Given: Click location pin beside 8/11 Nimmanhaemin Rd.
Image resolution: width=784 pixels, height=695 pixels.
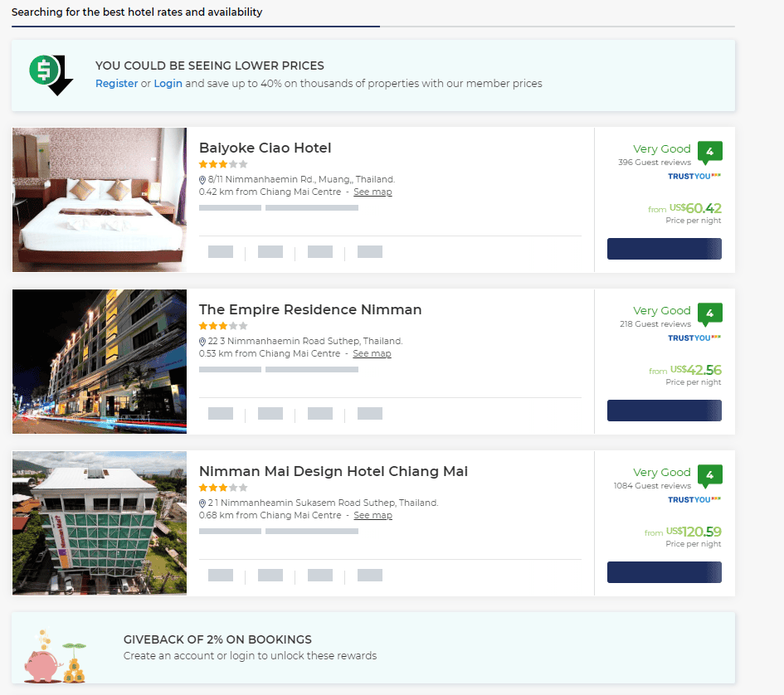Looking at the screenshot, I should tap(202, 180).
